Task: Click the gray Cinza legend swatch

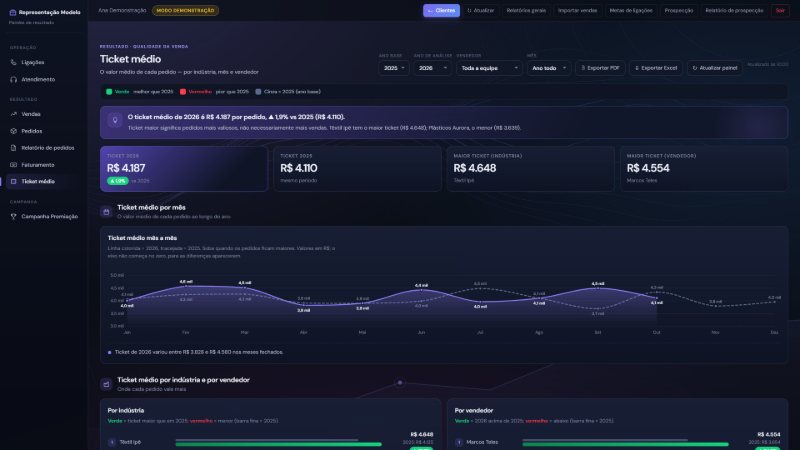Action: point(258,92)
